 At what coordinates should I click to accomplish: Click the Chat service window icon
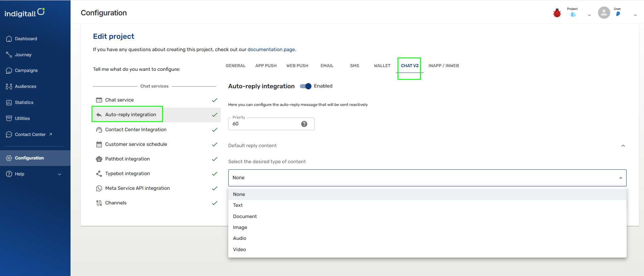pos(99,100)
